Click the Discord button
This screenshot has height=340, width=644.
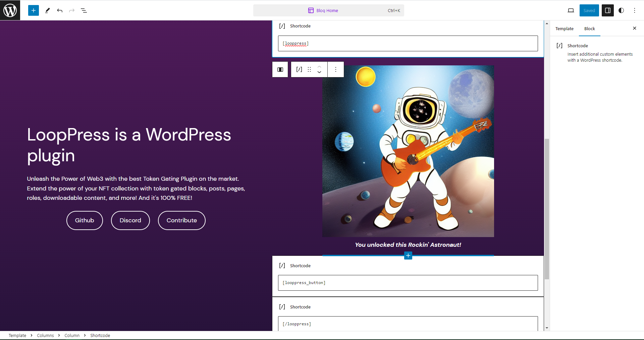(x=130, y=220)
